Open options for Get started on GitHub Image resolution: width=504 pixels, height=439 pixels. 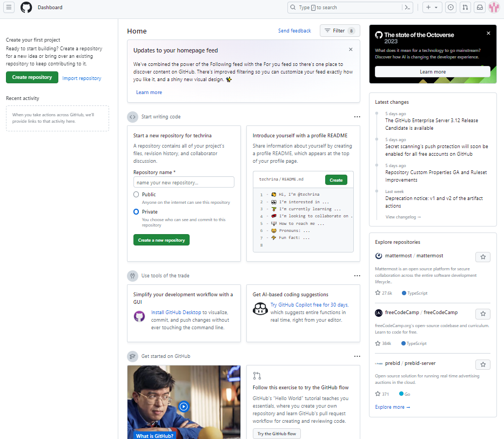click(x=357, y=356)
